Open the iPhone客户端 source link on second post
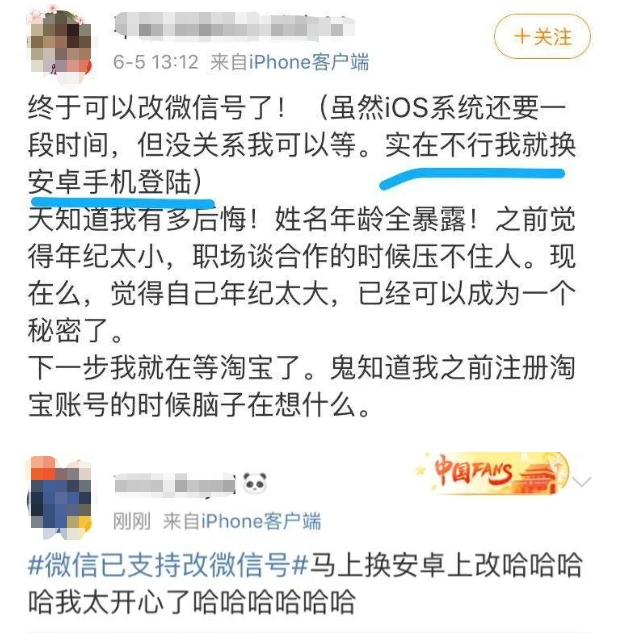This screenshot has width=630, height=633. 261,521
